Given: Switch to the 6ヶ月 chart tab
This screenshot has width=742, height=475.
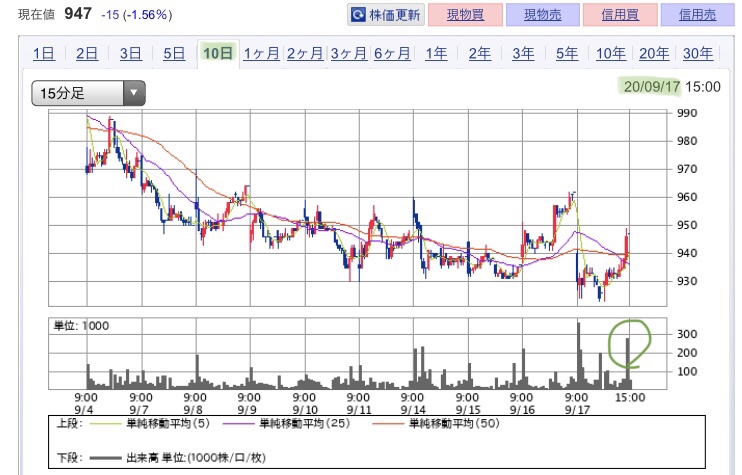Looking at the screenshot, I should tap(392, 53).
